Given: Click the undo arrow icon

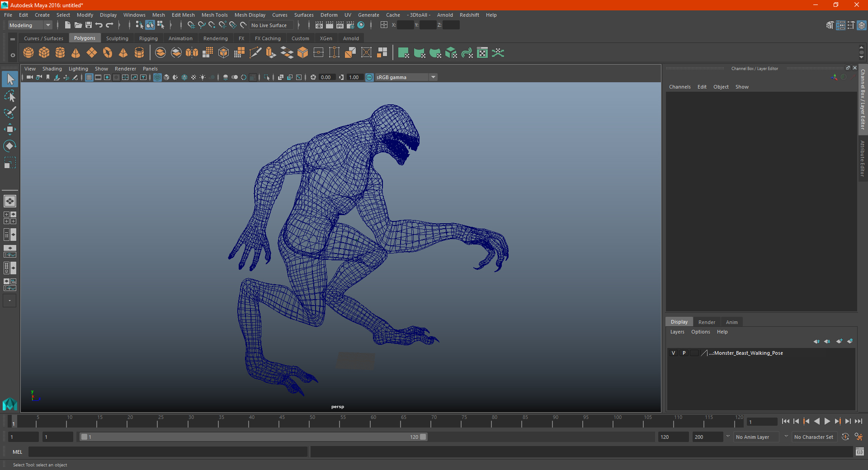Looking at the screenshot, I should 99,25.
